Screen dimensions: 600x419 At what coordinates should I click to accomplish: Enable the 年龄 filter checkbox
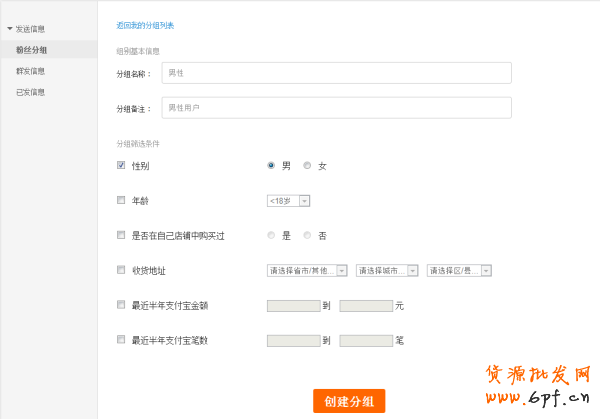(x=121, y=200)
